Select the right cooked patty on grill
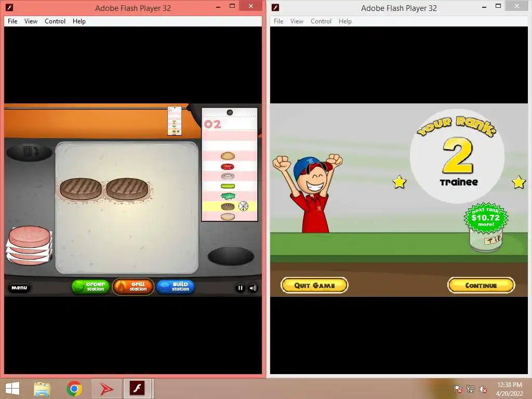The width and height of the screenshot is (532, 399). pos(127,189)
